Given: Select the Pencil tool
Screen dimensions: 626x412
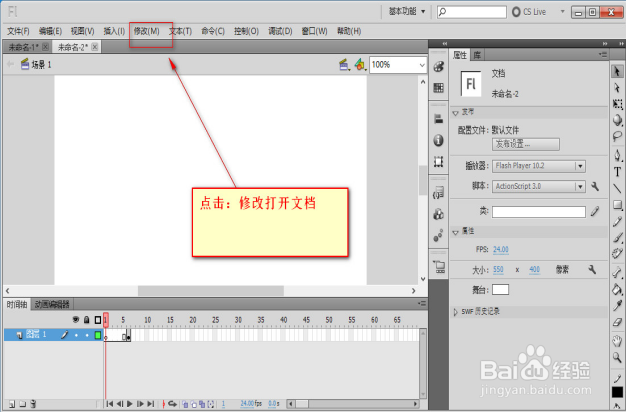Looking at the screenshot, I should [x=617, y=221].
